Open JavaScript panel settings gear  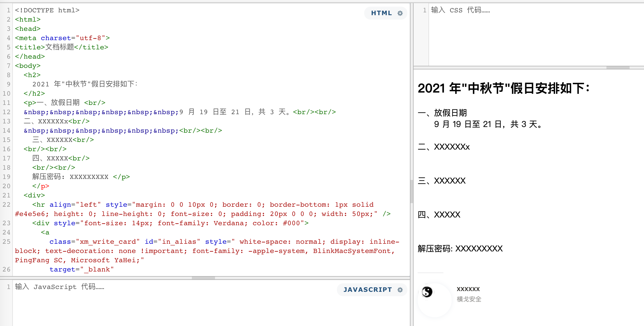[x=400, y=290]
